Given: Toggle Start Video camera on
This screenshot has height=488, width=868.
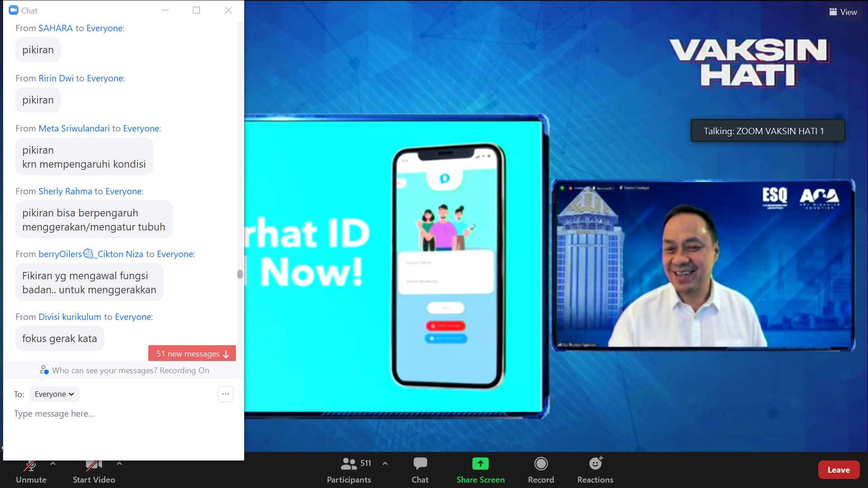Looking at the screenshot, I should pos(94,466).
